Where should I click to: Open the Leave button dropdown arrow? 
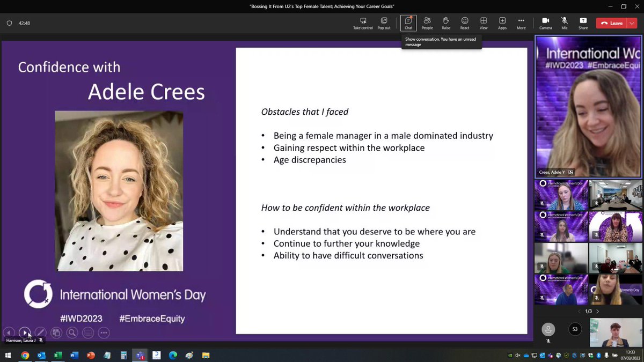pyautogui.click(x=631, y=23)
